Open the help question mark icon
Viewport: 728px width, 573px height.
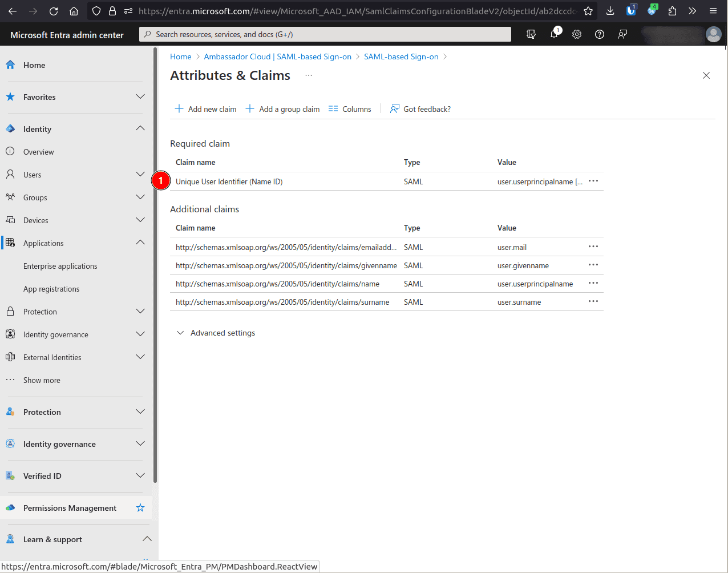click(600, 34)
